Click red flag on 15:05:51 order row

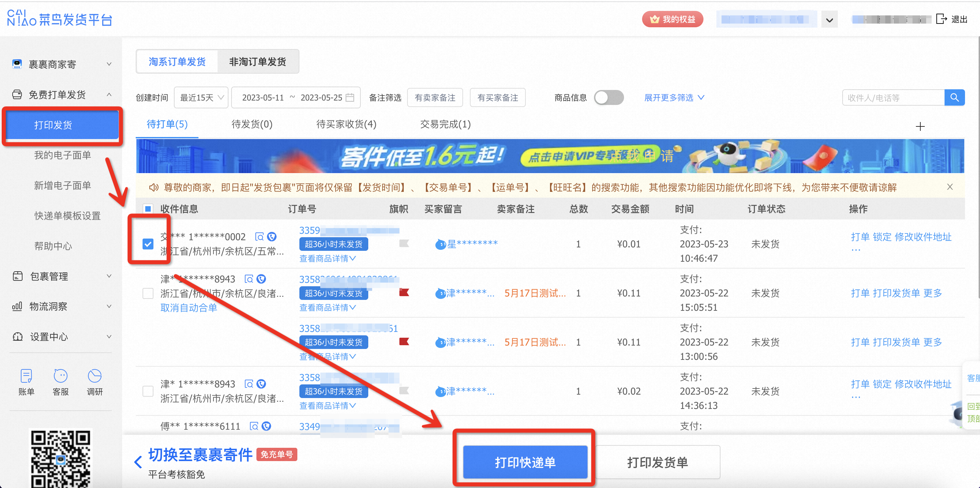404,292
